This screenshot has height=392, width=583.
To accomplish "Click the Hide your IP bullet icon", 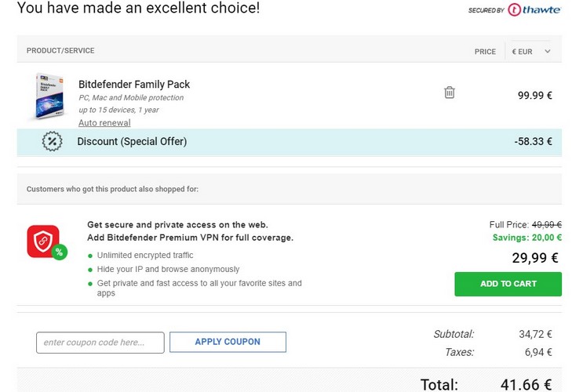I will tap(90, 270).
